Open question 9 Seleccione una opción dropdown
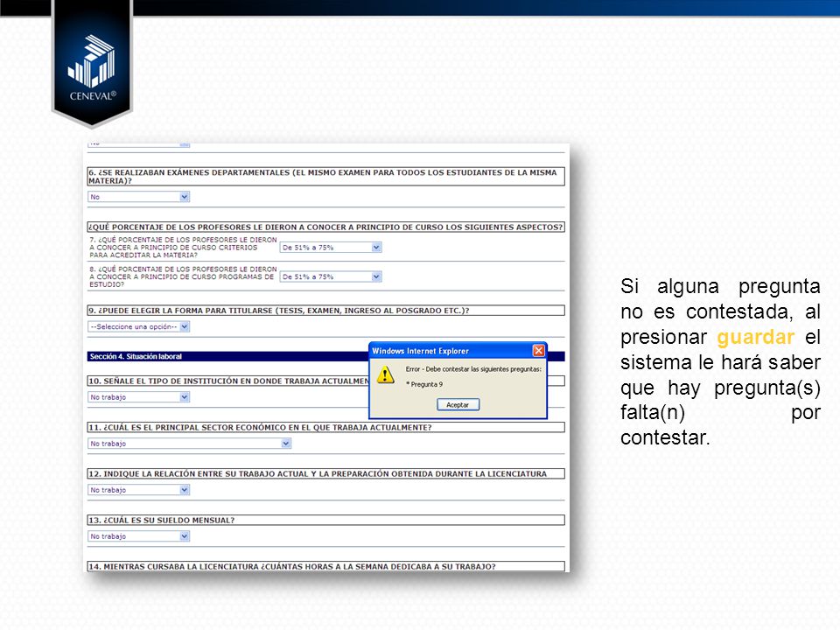Viewport: 840px width, 630px height. 139,326
